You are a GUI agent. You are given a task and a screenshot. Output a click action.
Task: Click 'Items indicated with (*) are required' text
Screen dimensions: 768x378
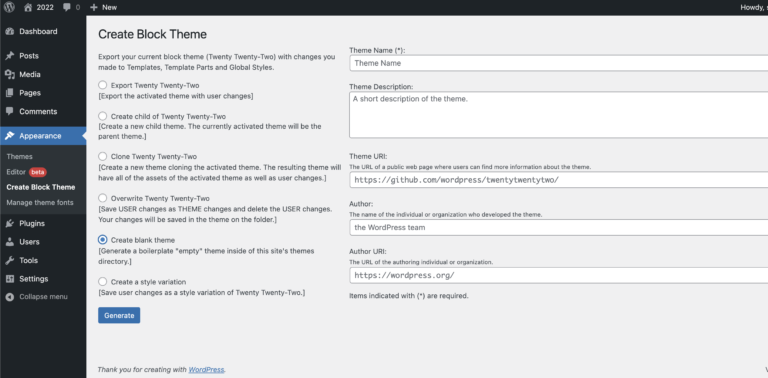tap(409, 296)
